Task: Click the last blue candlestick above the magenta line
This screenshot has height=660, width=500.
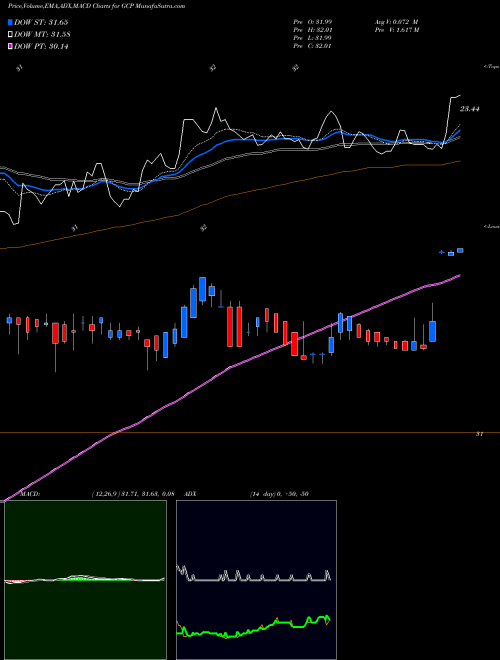Action: pyautogui.click(x=460, y=250)
